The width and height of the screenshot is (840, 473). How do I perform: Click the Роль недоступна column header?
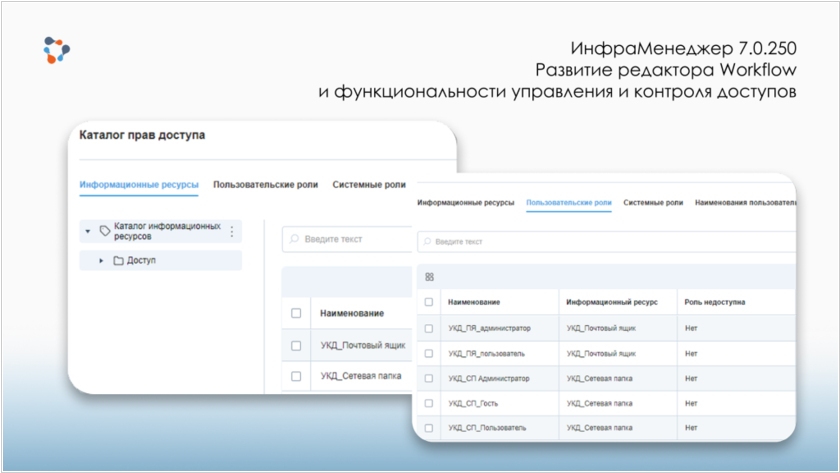[x=715, y=302]
